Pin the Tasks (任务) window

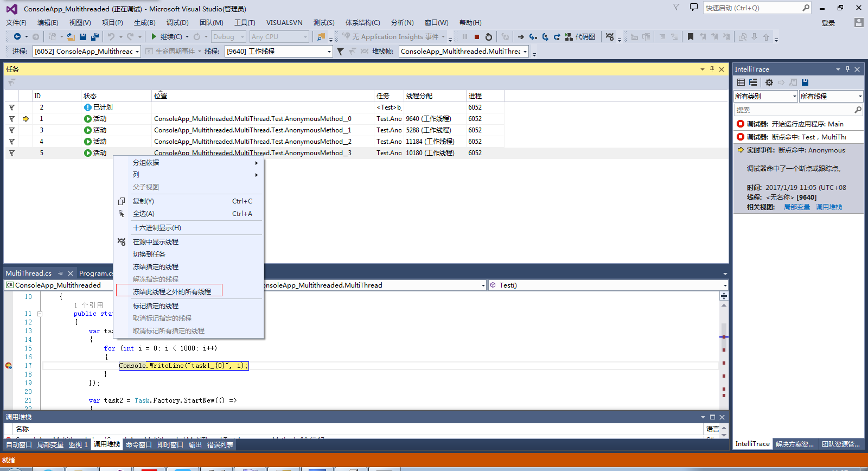(x=712, y=69)
